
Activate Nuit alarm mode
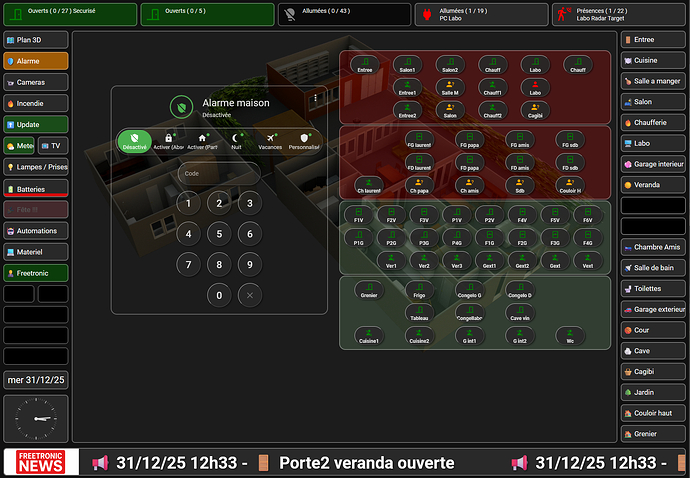pyautogui.click(x=236, y=142)
